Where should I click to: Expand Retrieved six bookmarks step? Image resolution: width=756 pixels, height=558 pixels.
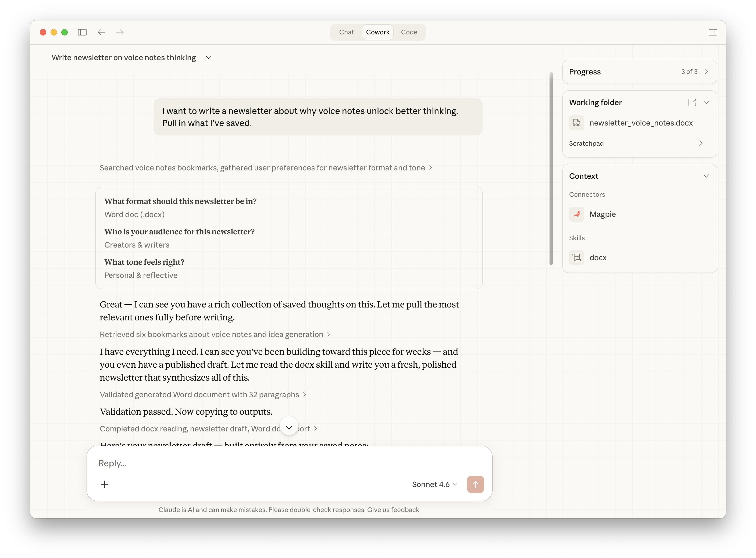click(x=215, y=334)
